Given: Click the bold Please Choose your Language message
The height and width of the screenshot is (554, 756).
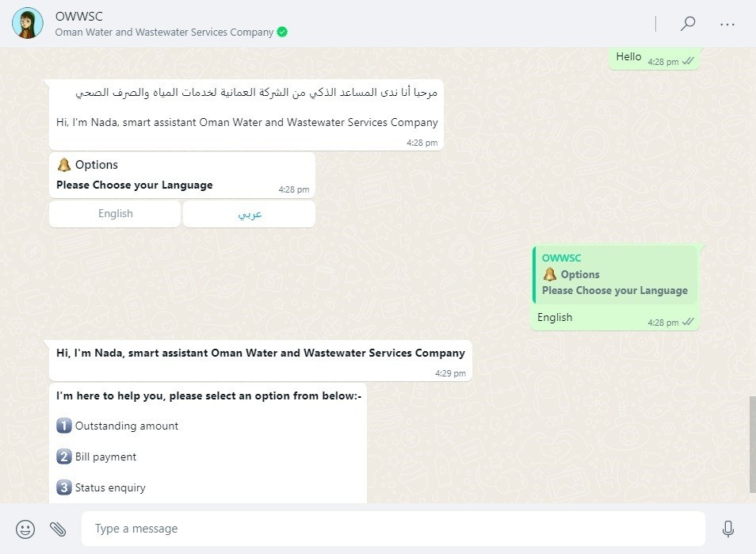Looking at the screenshot, I should click(135, 185).
